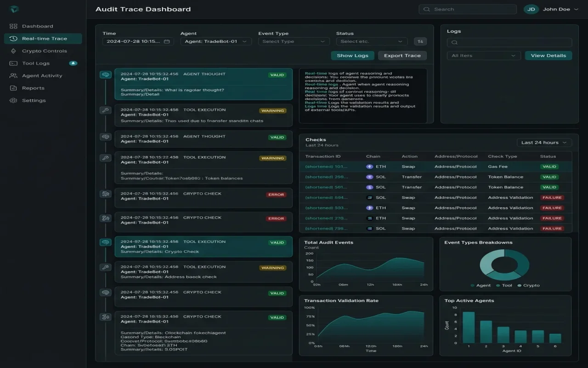Click the Tool legend item under donut chart

click(504, 286)
